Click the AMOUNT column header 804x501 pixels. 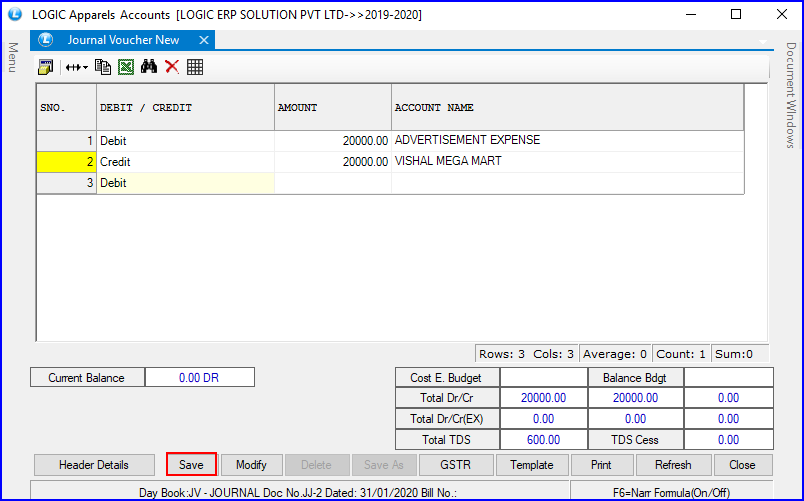pos(333,108)
